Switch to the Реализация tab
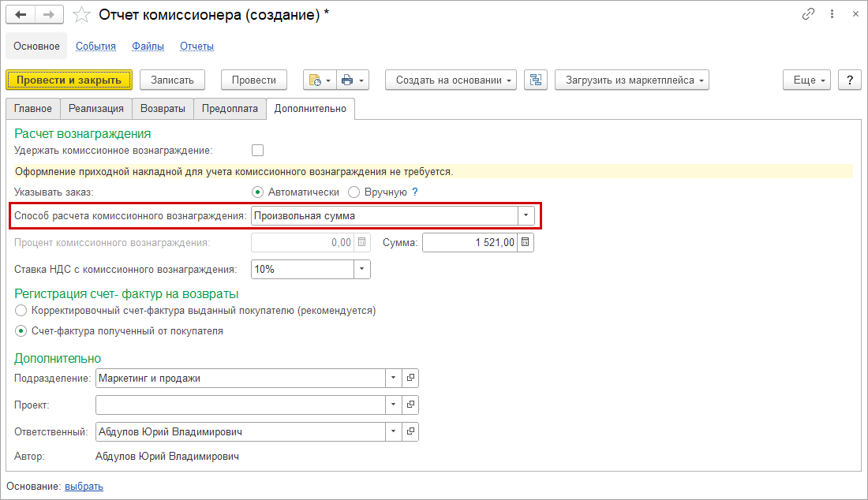 coord(95,109)
